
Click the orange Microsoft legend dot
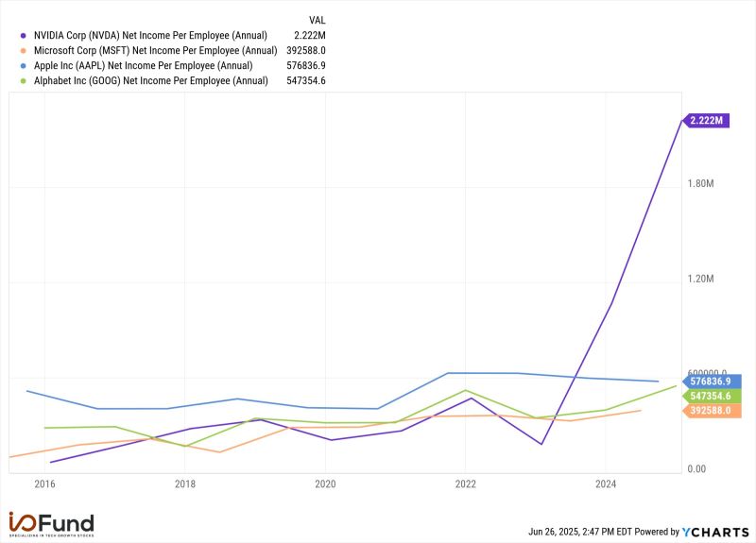pos(22,50)
